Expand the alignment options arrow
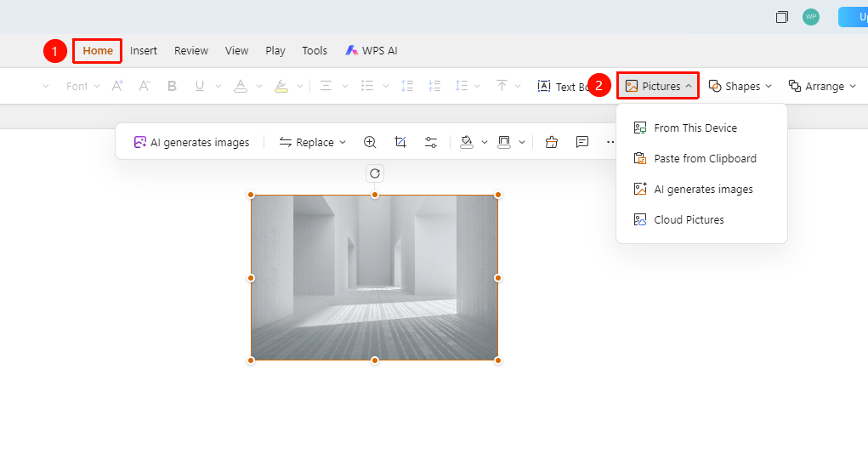Screen dimensions: 868x454 [345, 87]
